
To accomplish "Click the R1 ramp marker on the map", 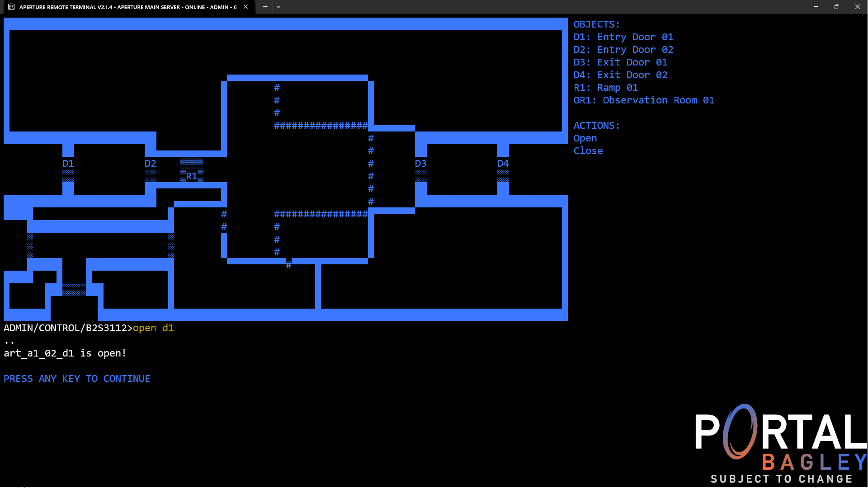I will click(192, 175).
